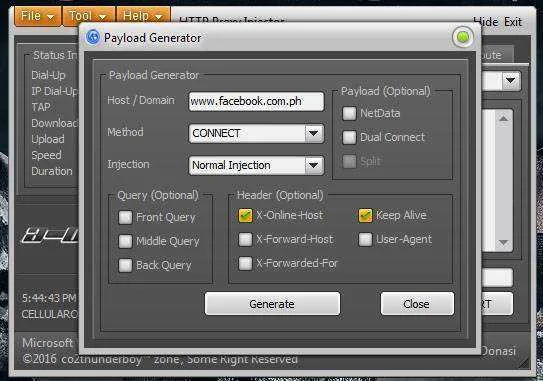Click the green round button in dialog corner
The width and height of the screenshot is (543, 381).
pyautogui.click(x=463, y=37)
